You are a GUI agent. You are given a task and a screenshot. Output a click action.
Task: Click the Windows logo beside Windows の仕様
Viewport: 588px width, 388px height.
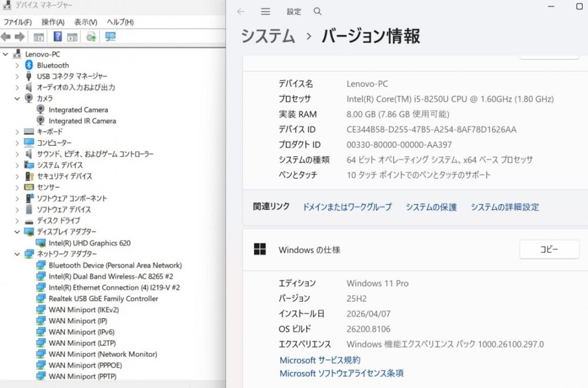click(x=260, y=249)
